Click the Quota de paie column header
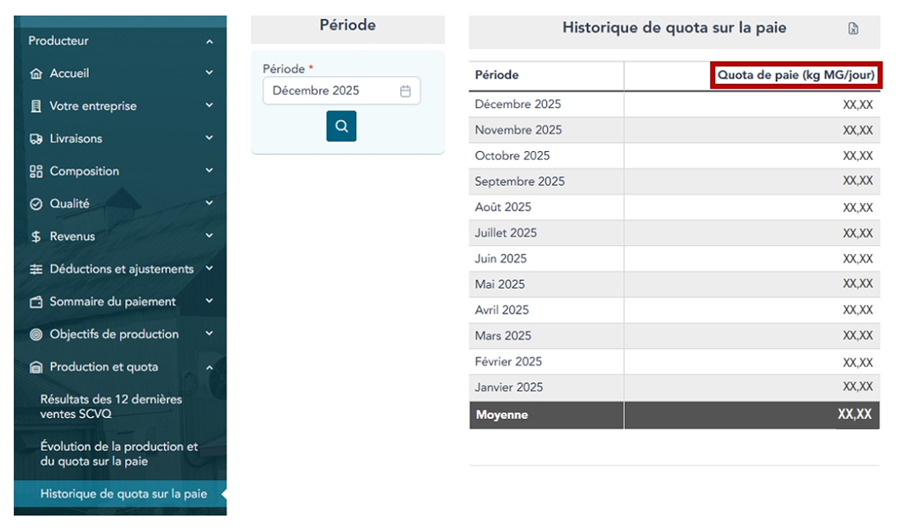Viewport: 900px width, 532px height. point(796,76)
